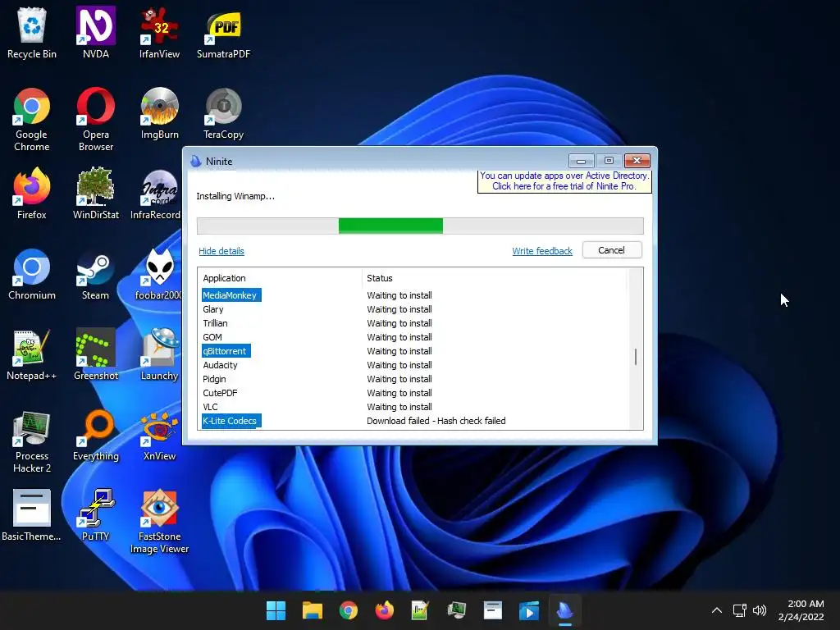Click the Steam desktop shortcut
The image size is (840, 630).
(95, 274)
